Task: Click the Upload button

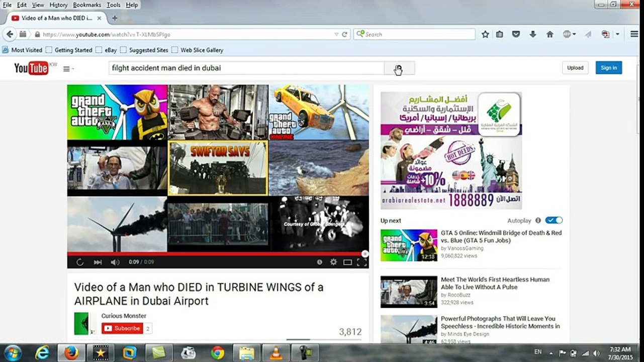Action: [575, 68]
